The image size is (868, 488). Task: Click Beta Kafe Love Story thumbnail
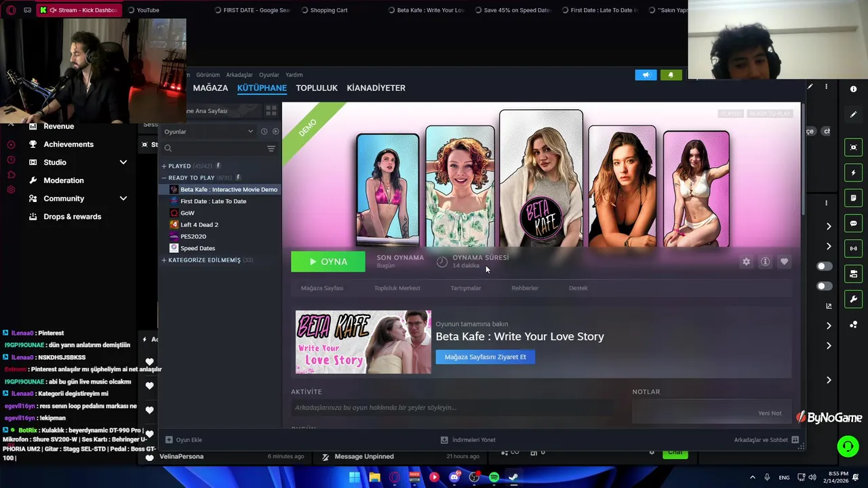363,342
